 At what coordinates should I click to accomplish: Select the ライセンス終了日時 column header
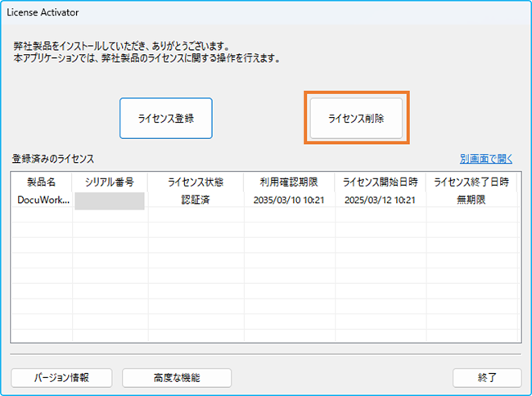(x=471, y=182)
